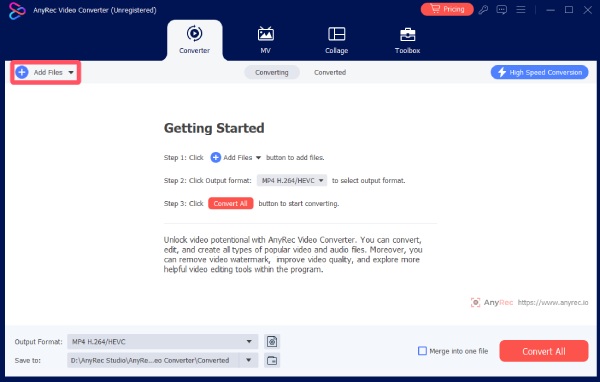Expand the Add Files dropdown arrow in toolbar
Viewport: 600px width, 382px height.
click(71, 72)
